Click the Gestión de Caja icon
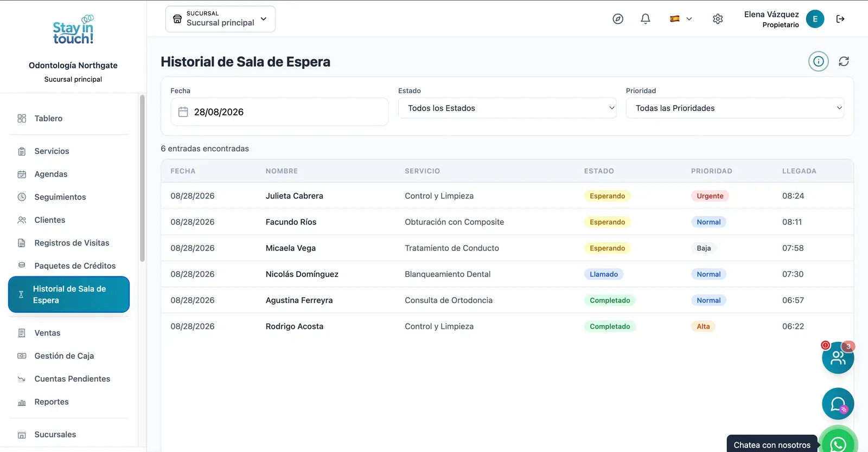 pyautogui.click(x=22, y=356)
